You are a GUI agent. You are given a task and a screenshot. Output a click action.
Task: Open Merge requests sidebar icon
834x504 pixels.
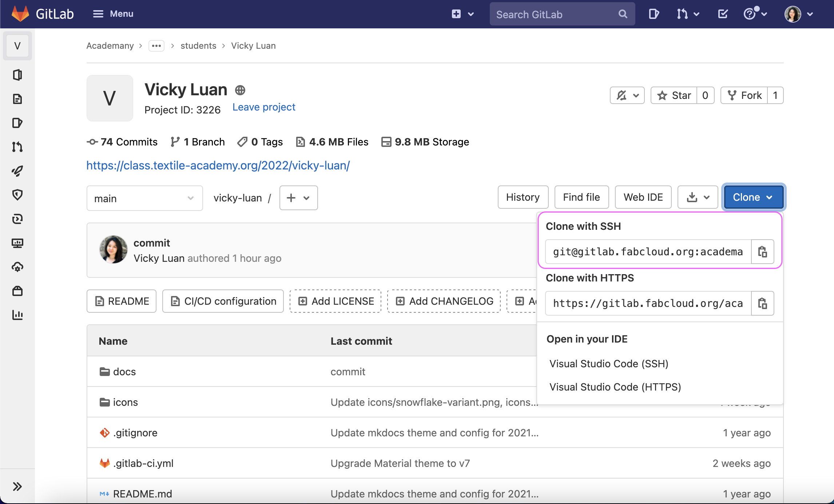pyautogui.click(x=17, y=147)
